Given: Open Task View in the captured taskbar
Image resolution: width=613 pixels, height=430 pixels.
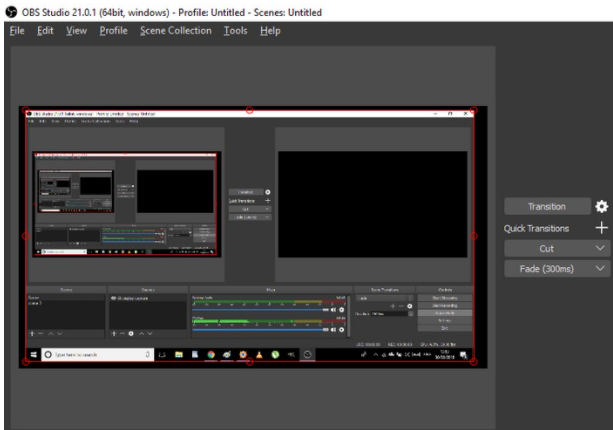Looking at the screenshot, I should coord(162,355).
